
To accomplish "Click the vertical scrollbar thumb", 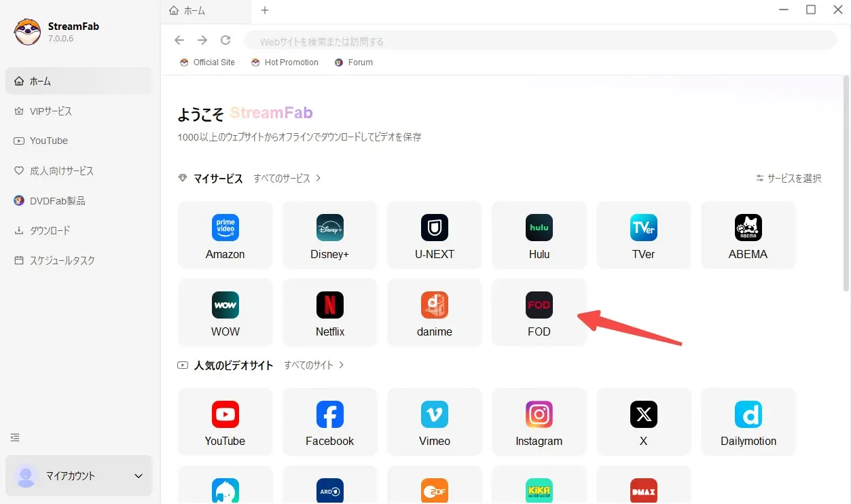I will 846,185.
